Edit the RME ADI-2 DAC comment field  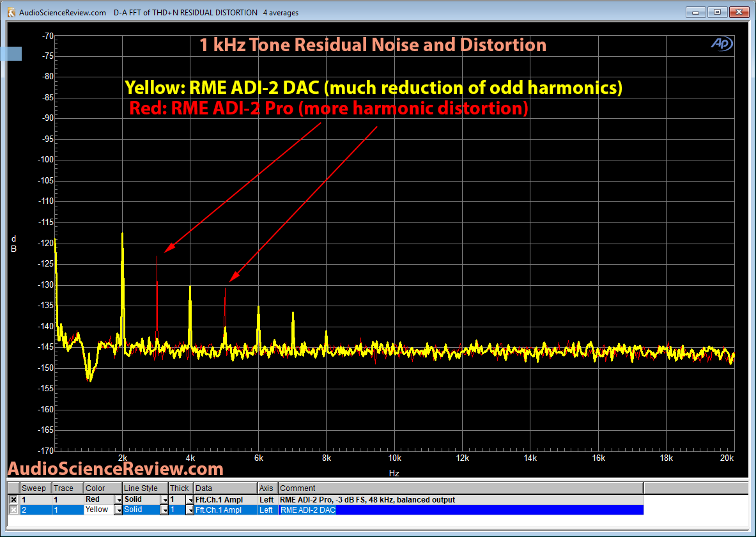click(x=461, y=510)
